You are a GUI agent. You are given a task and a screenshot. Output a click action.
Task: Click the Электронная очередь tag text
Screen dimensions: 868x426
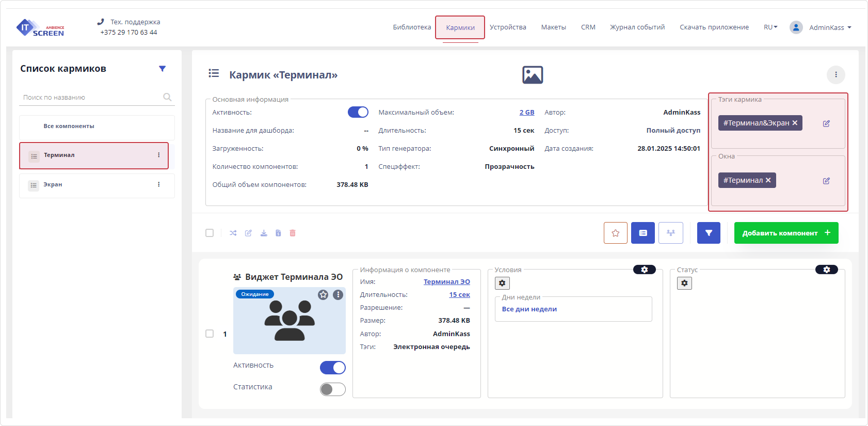[x=431, y=347]
